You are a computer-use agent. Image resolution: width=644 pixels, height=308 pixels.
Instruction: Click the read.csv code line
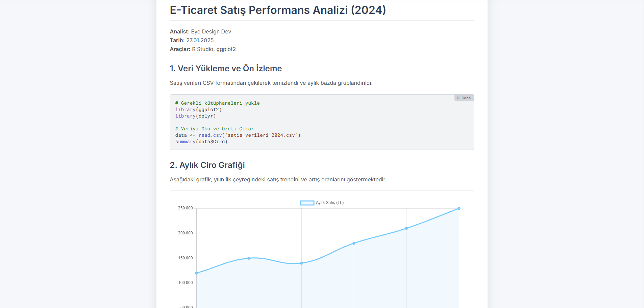pos(238,135)
